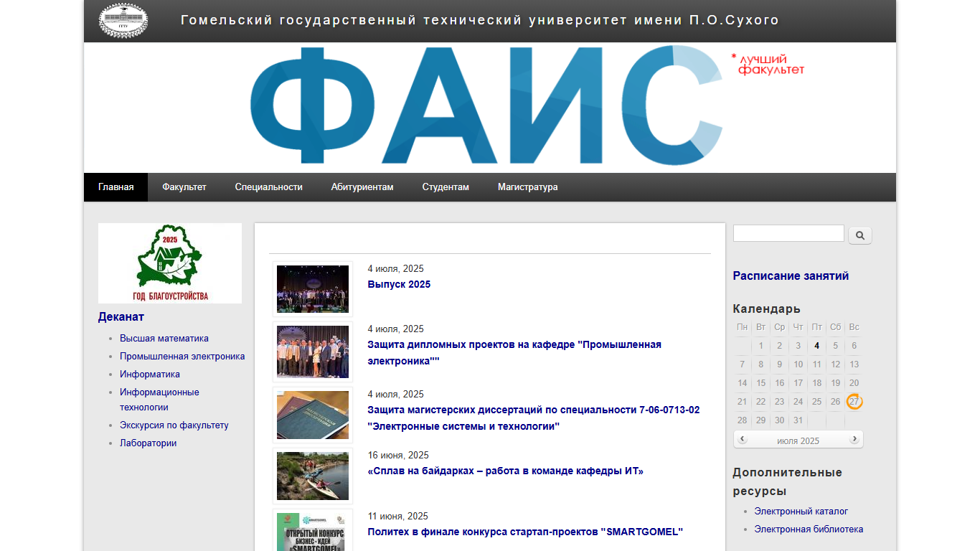This screenshot has height=551, width=980.
Task: Open the Экскурсия по факультету link
Action: point(174,425)
